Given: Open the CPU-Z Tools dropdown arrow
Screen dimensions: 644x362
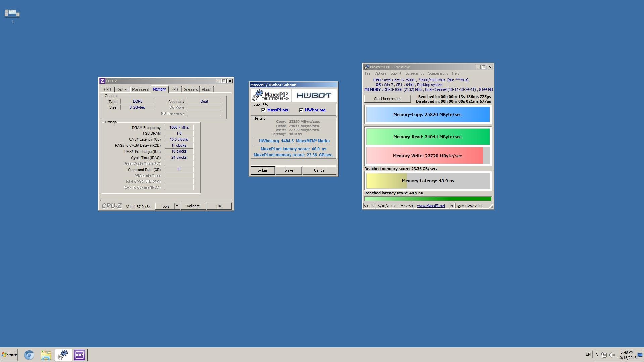Looking at the screenshot, I should [177, 206].
